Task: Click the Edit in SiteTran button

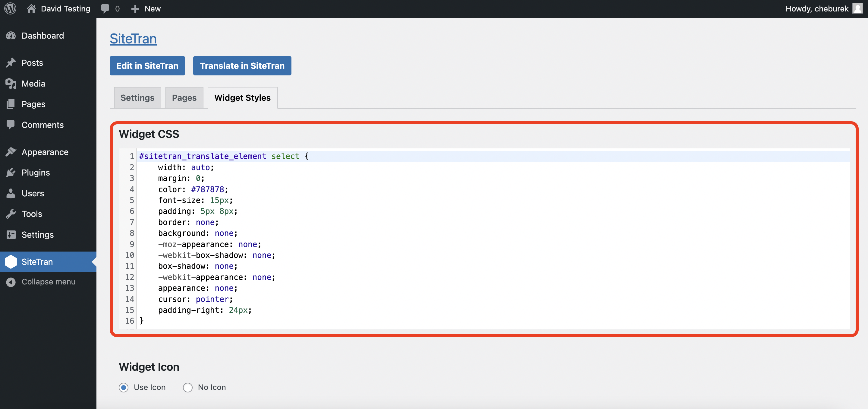Action: click(x=147, y=65)
